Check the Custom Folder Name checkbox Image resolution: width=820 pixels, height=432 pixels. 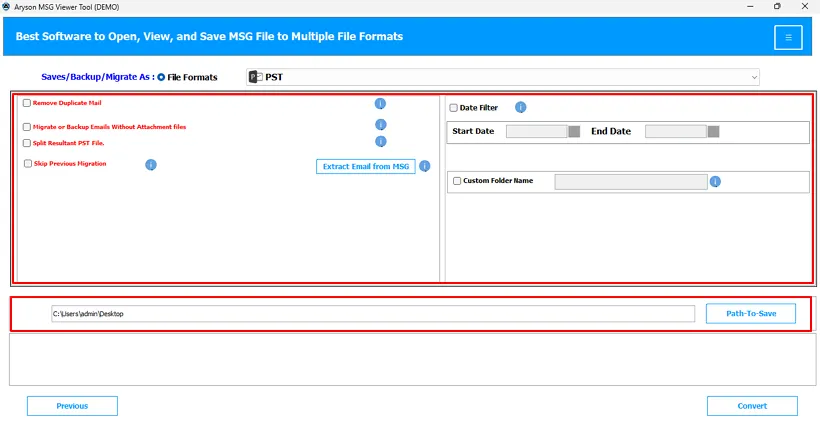click(x=457, y=181)
